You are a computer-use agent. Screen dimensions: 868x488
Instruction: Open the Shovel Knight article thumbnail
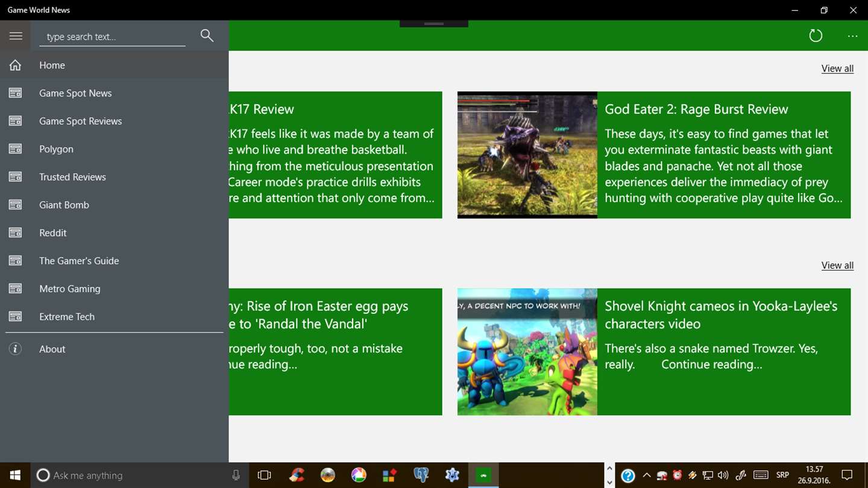(x=527, y=352)
